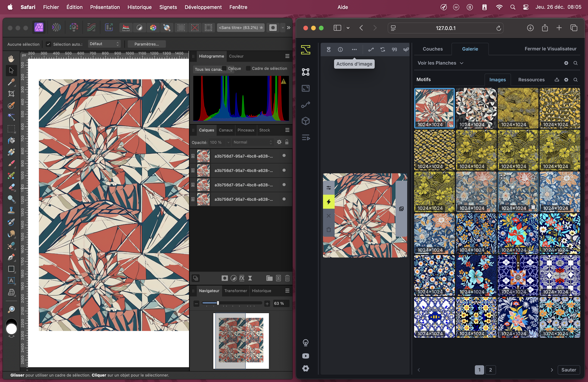Click the trash icon beside image preview
Viewport: 588px width, 382px height.
click(x=329, y=230)
